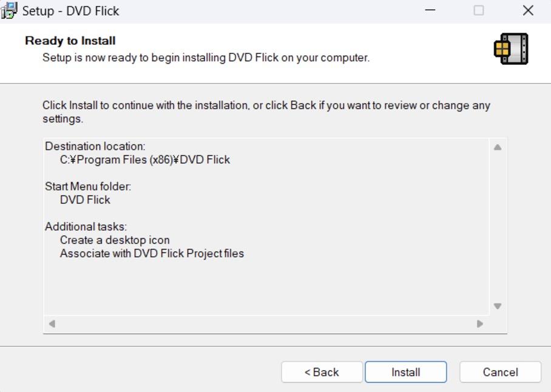Click the setup installer icon in title bar

click(x=8, y=10)
